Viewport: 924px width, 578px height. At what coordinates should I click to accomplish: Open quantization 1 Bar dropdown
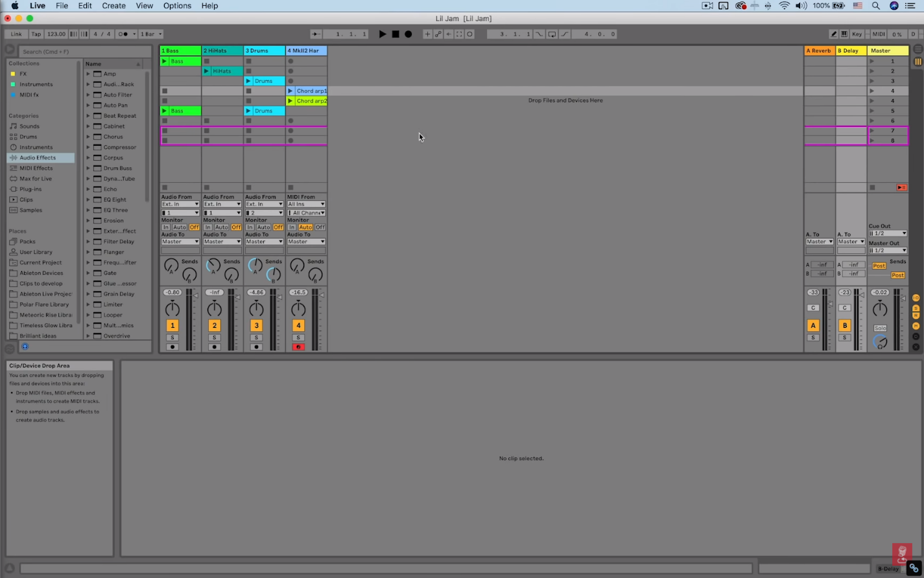pyautogui.click(x=151, y=34)
